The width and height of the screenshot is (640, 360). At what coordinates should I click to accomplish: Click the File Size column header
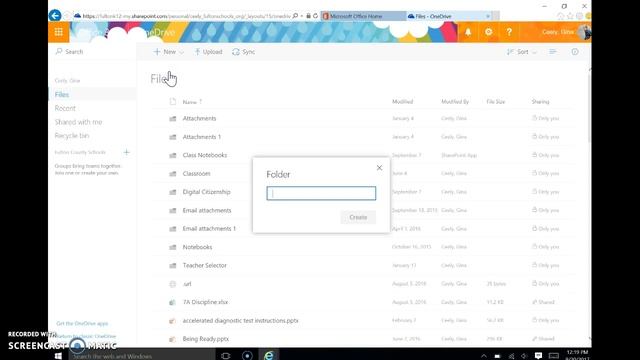[496, 102]
